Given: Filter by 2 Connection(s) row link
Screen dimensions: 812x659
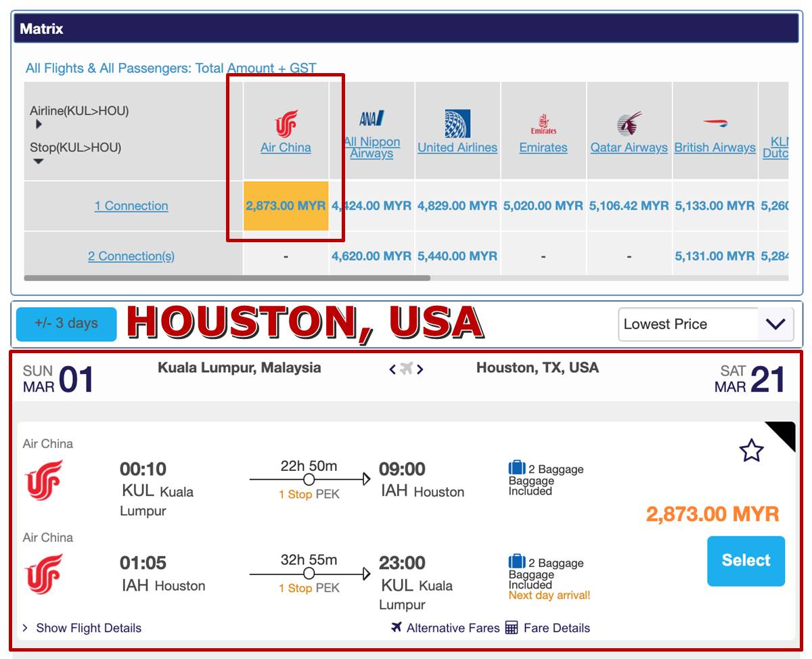Looking at the screenshot, I should pos(131,256).
